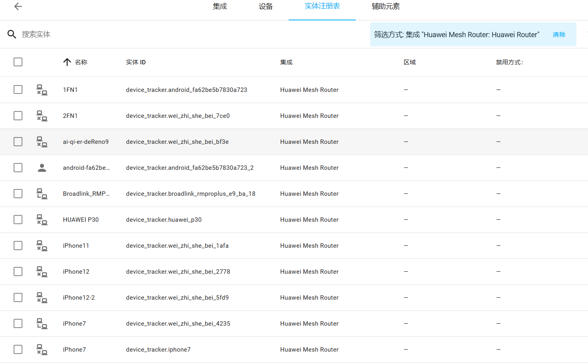Check the box for device_tracker.wei_zhi_she_bei_4235

(x=18, y=323)
